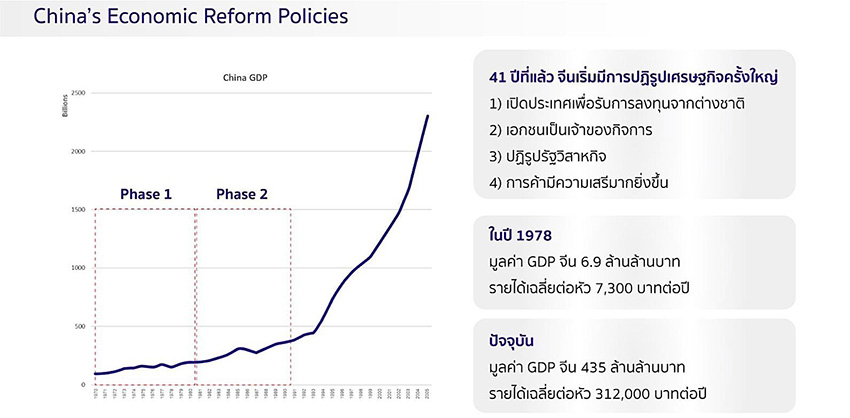The height and width of the screenshot is (418, 850).
Task: Click the "Phase 1" label
Action: point(146,194)
